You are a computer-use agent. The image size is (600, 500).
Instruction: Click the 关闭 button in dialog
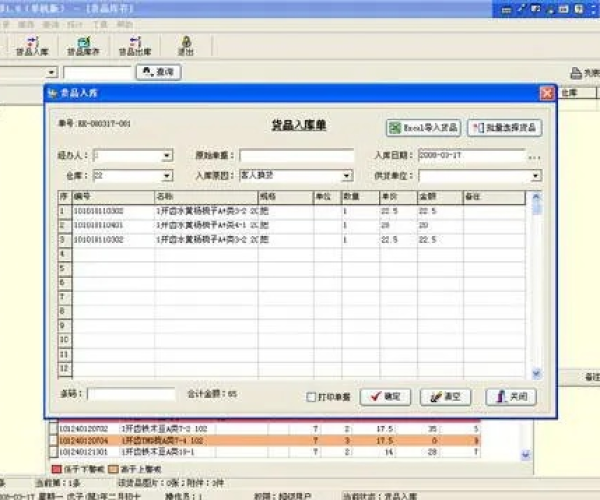tap(511, 397)
